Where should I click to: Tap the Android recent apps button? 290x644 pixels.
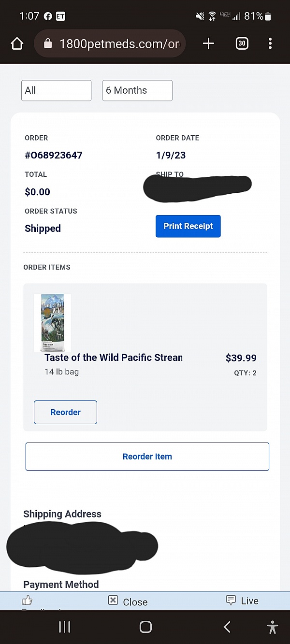[64, 627]
